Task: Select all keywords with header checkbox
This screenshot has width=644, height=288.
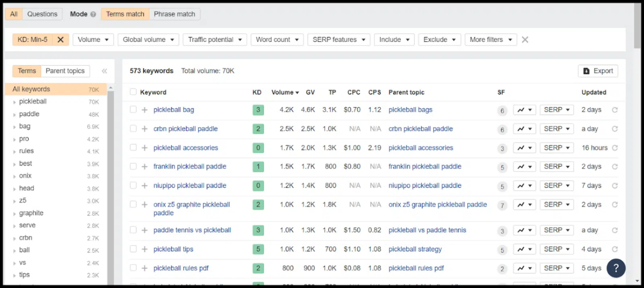Action: (133, 92)
